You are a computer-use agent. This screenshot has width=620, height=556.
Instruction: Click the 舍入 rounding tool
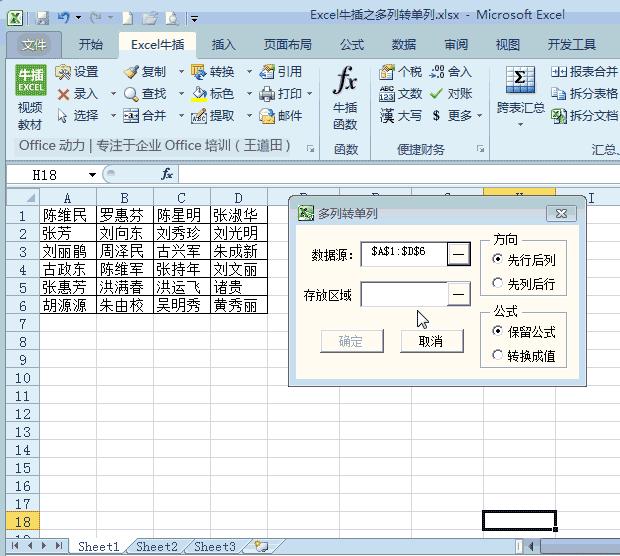[x=450, y=72]
